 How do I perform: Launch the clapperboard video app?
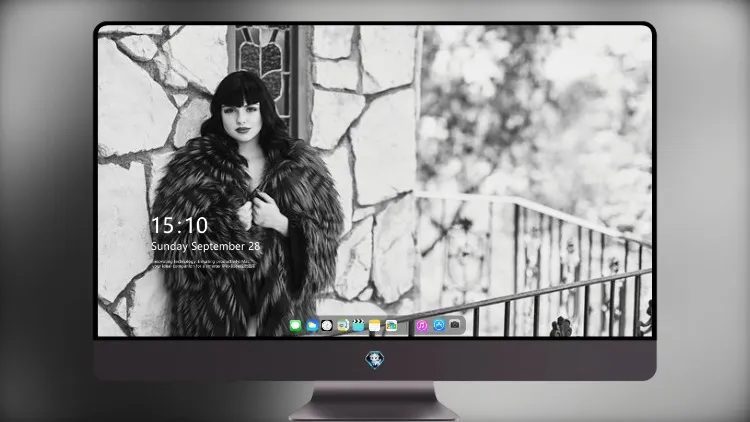tap(358, 326)
